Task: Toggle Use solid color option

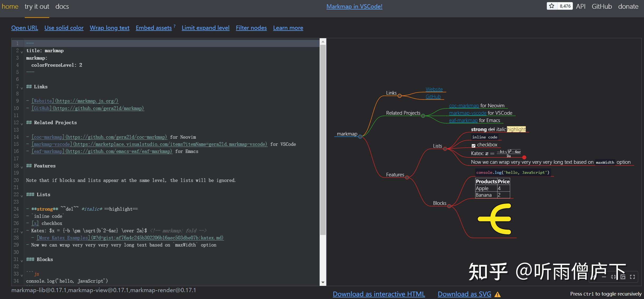Action: [x=64, y=28]
